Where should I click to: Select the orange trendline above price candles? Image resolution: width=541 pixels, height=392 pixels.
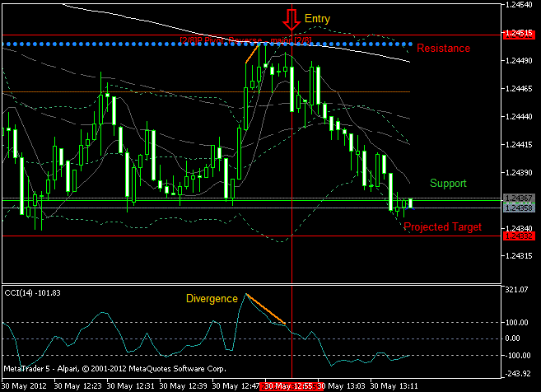(251, 54)
